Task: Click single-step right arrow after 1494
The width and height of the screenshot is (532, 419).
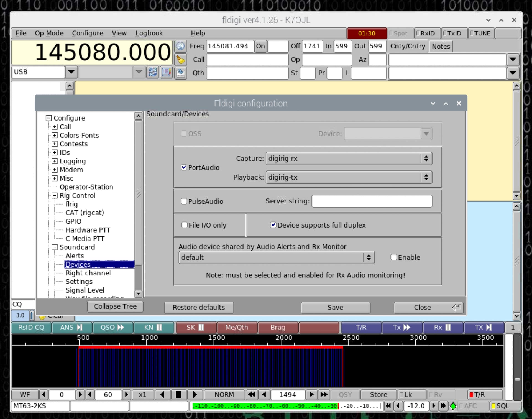Action: 311,394
